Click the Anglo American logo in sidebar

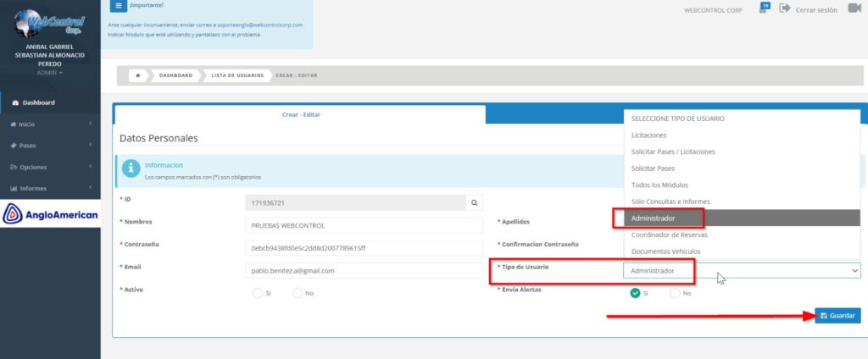pos(51,214)
